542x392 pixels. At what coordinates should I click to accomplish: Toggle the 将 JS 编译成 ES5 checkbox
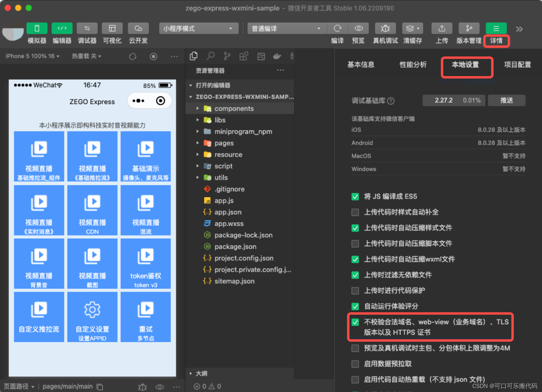tap(355, 197)
